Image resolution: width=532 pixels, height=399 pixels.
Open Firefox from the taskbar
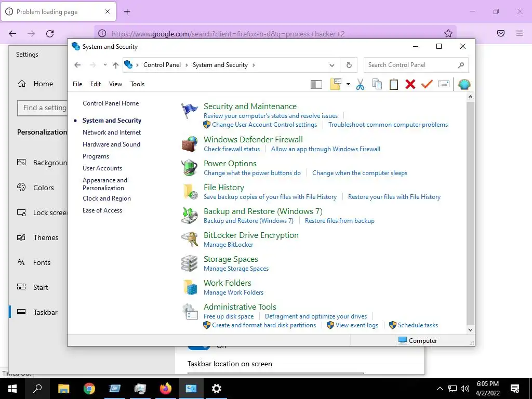click(x=166, y=389)
